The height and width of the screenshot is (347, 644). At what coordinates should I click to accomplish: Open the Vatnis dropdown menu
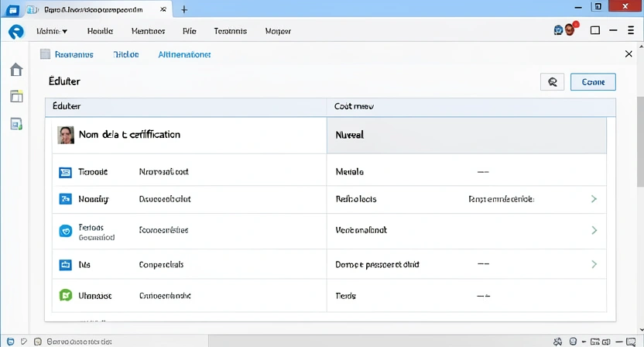[52, 32]
